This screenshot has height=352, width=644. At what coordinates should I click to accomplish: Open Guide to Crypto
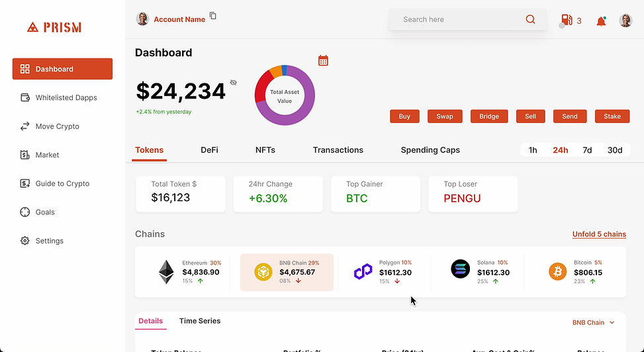[x=55, y=183]
